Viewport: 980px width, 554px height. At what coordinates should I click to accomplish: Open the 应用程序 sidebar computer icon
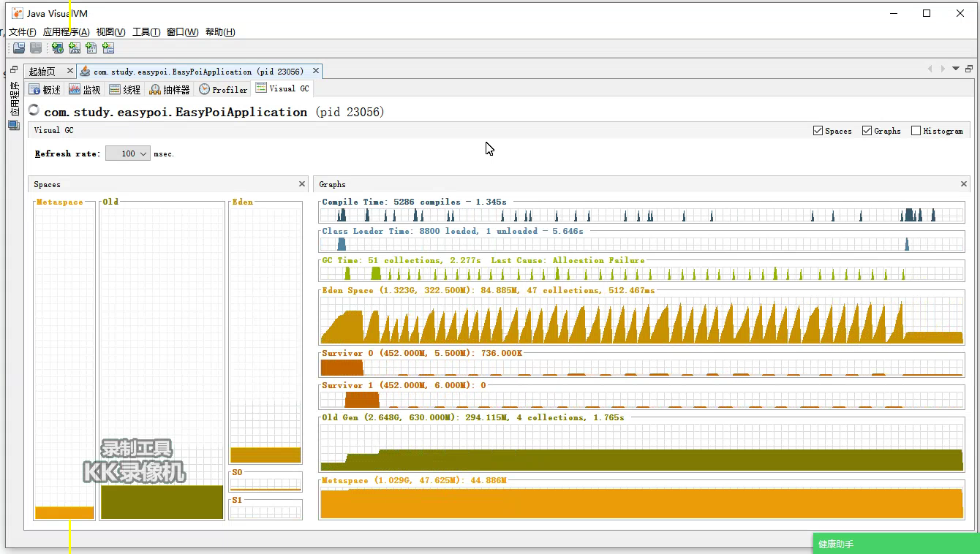(x=13, y=125)
